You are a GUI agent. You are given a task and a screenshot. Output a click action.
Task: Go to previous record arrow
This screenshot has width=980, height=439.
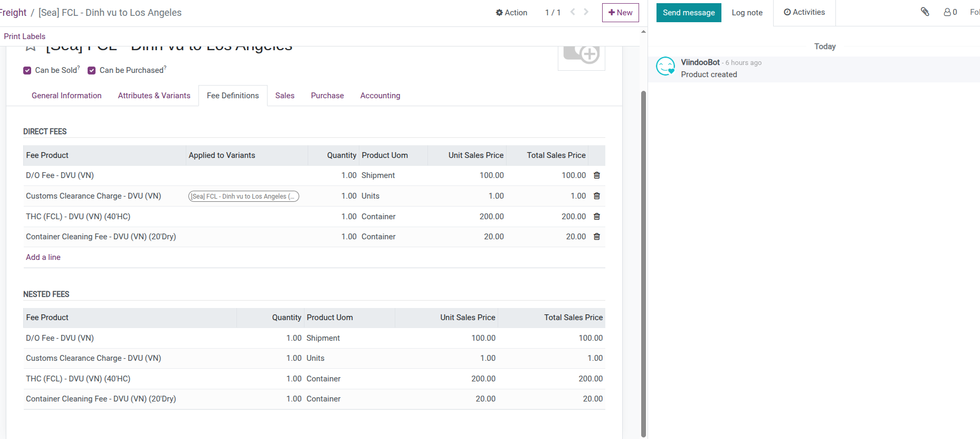coord(573,12)
